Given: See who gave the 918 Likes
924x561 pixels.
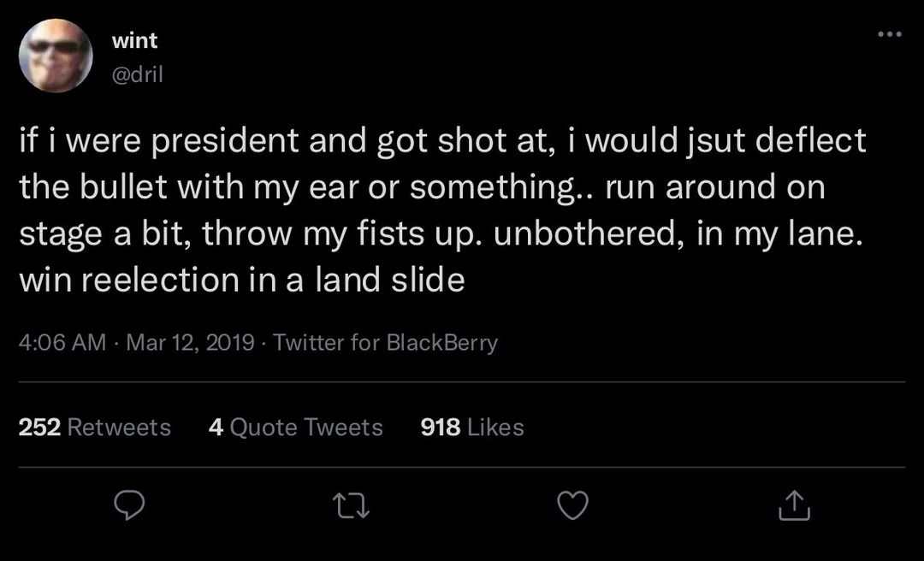Looking at the screenshot, I should [x=472, y=427].
